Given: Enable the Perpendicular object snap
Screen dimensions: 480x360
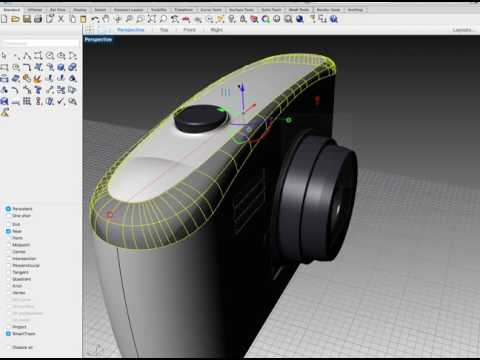Looking at the screenshot, I should point(8,265).
